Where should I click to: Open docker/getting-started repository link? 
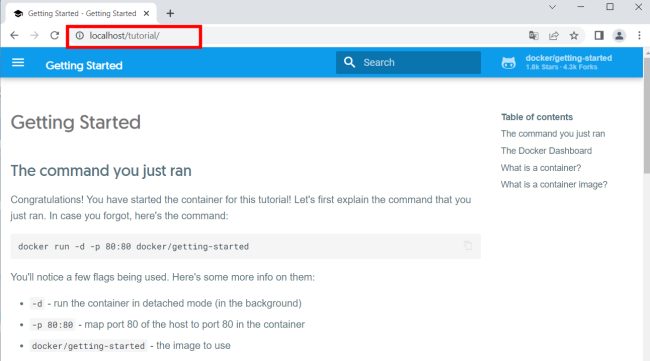[557, 62]
